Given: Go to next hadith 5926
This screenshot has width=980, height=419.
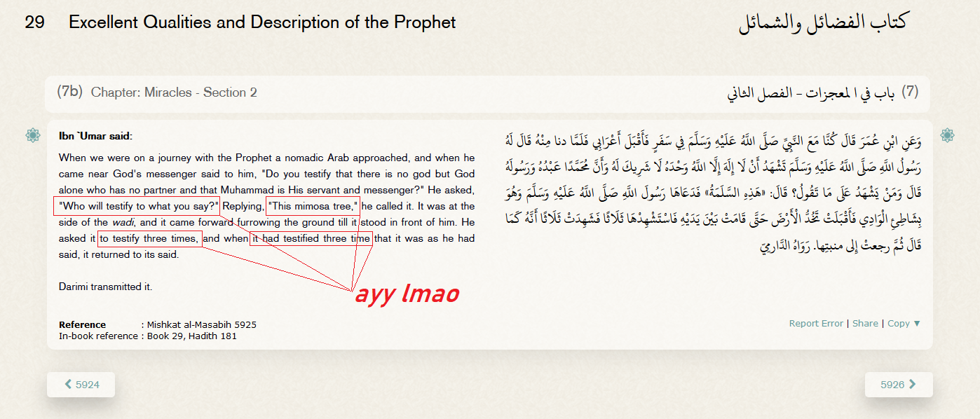Looking at the screenshot, I should click(x=899, y=385).
